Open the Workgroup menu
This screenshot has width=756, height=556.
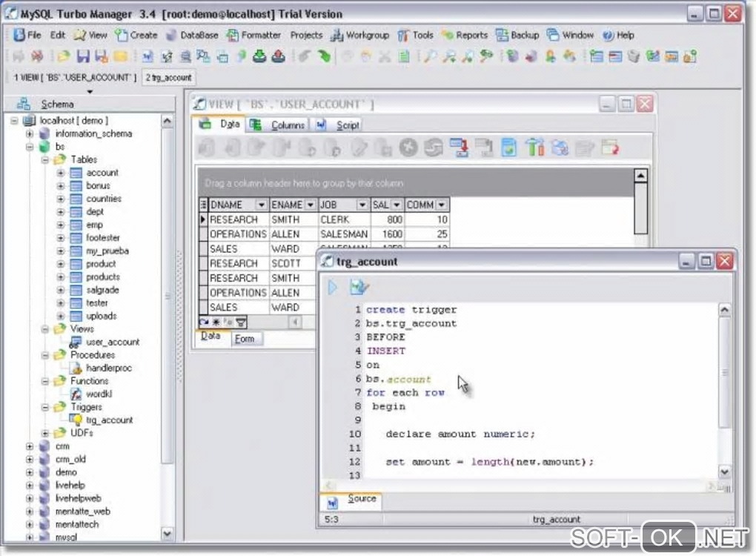coord(360,35)
